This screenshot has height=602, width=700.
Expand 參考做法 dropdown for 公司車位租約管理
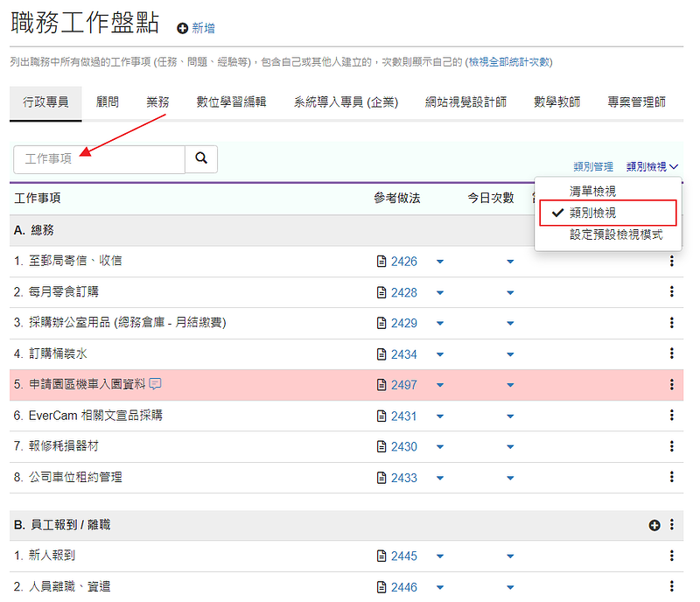(440, 478)
